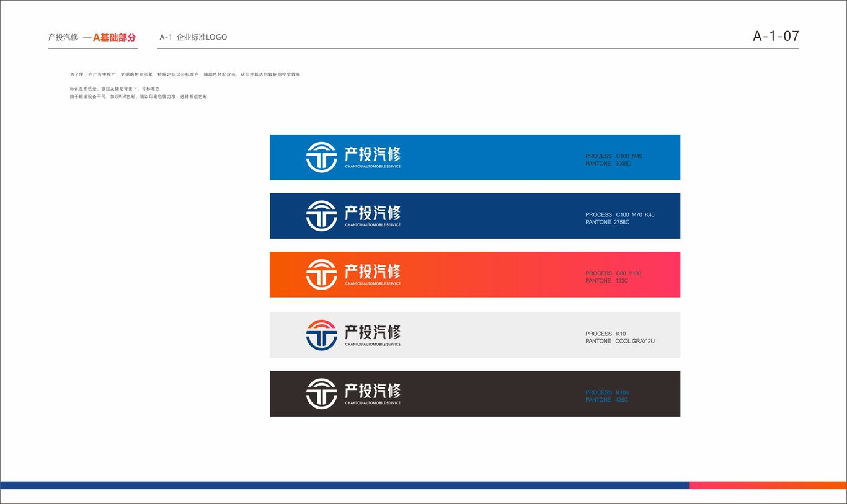847x504 pixels.
Task: Click the logo emblem on the orange gradient bar
Action: (x=321, y=275)
